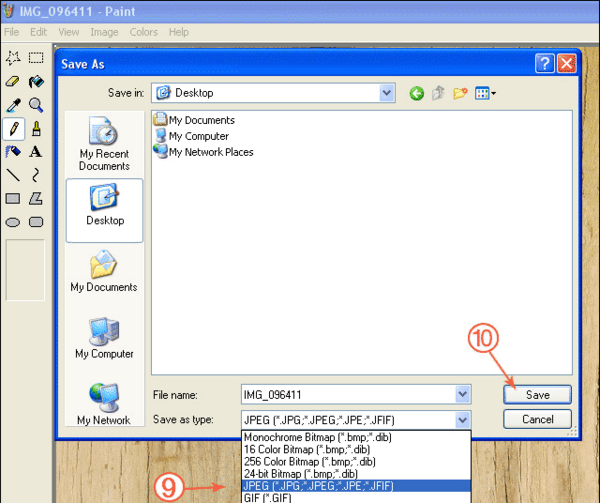Viewport: 600px width, 503px height.
Task: Select the Text tool in Paint
Action: (x=36, y=152)
